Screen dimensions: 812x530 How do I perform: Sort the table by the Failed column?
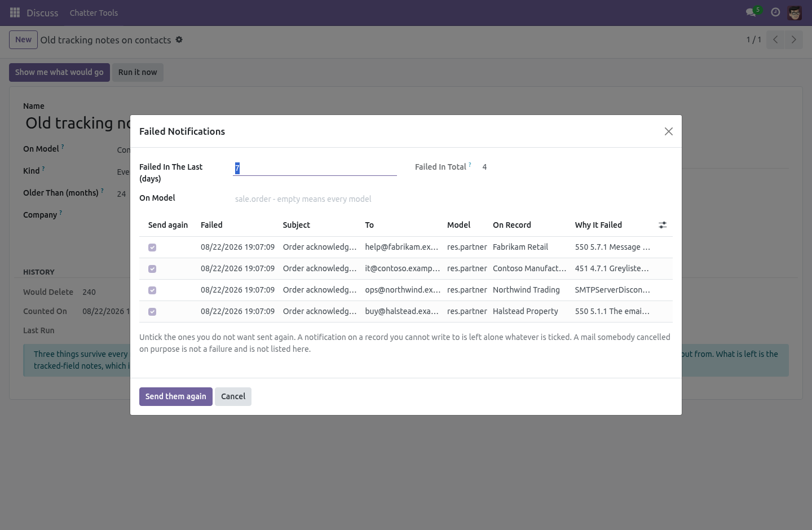pyautogui.click(x=211, y=225)
